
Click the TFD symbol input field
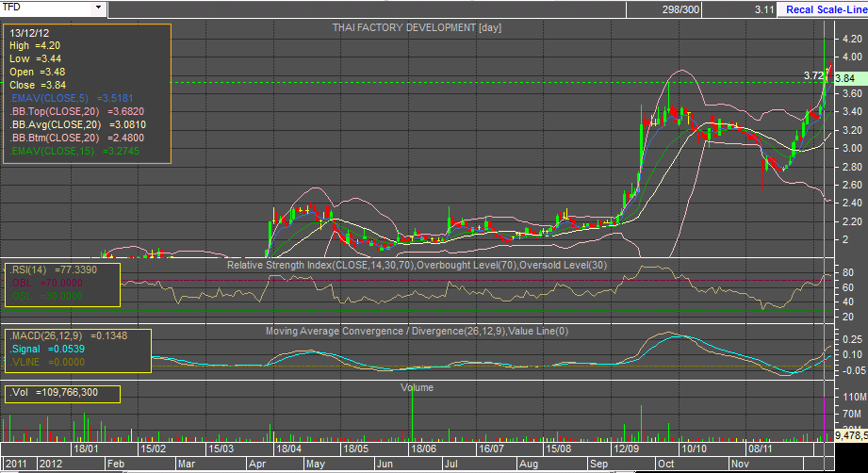coord(46,8)
